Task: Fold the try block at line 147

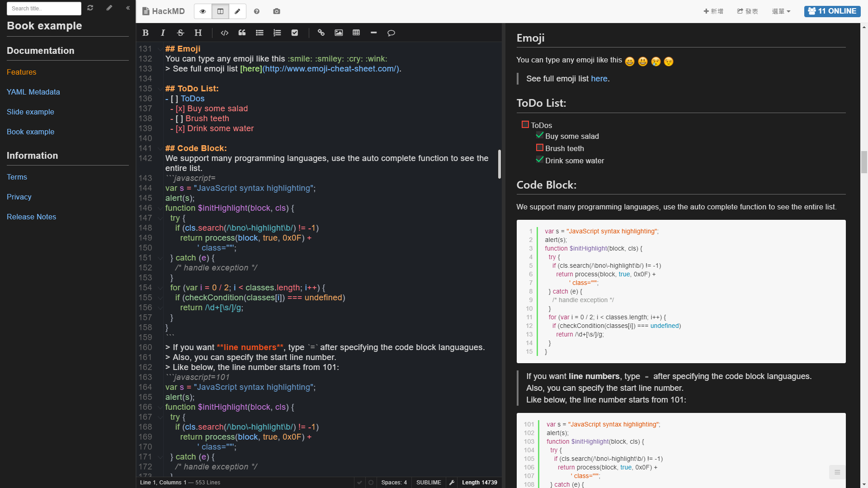Action: (160, 218)
